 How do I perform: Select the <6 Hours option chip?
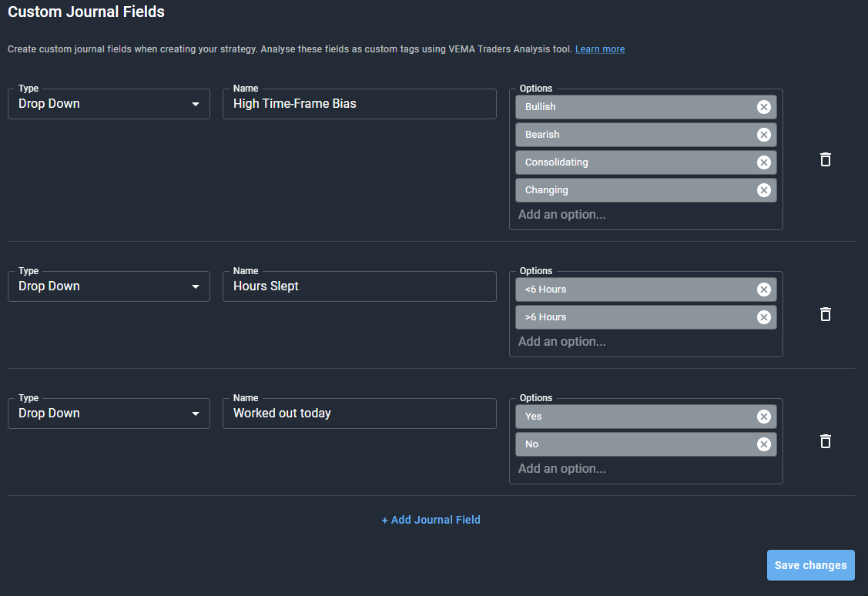click(646, 290)
